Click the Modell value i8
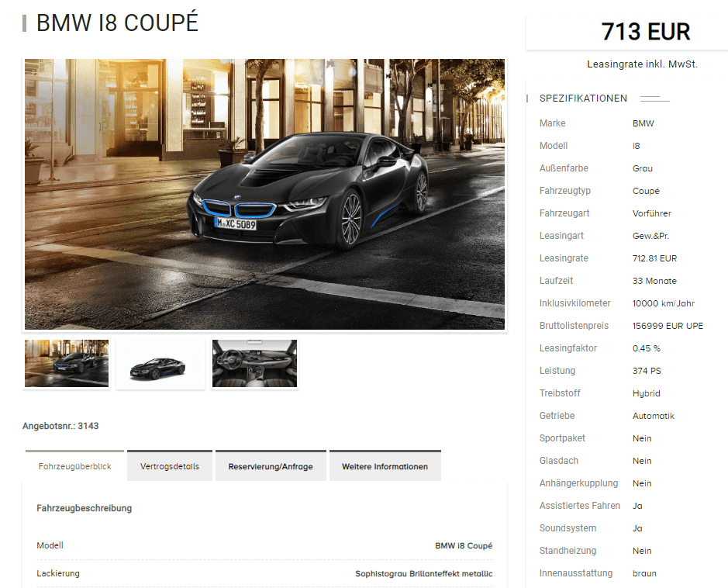 click(636, 146)
